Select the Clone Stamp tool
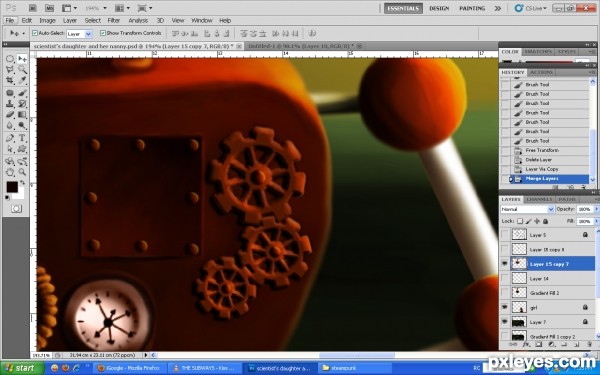The height and width of the screenshot is (375, 600). click(10, 103)
